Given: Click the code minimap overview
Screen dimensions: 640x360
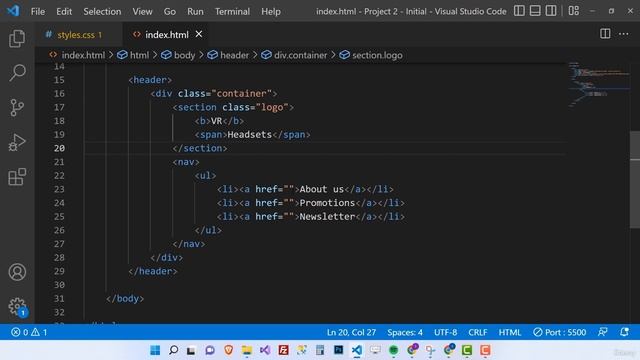Looking at the screenshot, I should point(598,85).
